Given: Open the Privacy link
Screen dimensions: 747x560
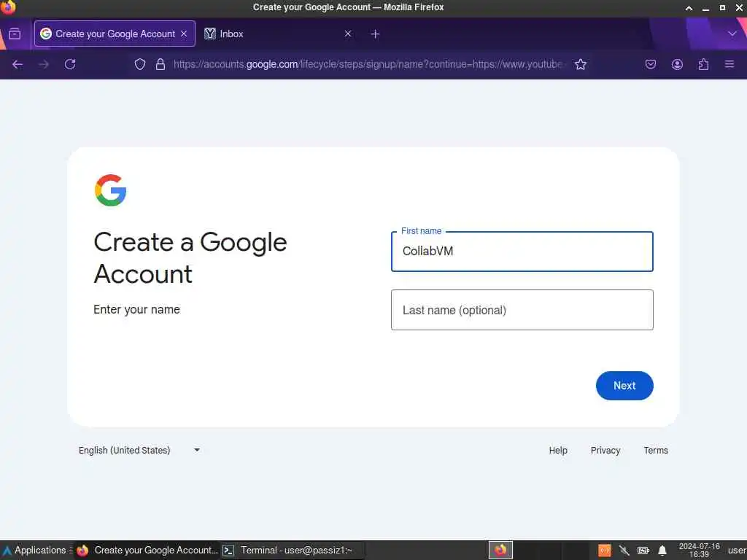Looking at the screenshot, I should [605, 451].
